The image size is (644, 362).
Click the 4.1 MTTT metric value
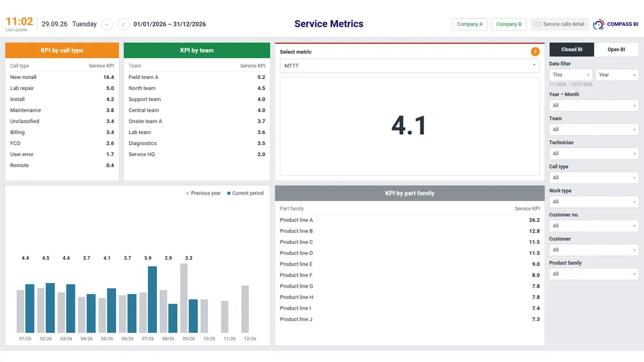[x=409, y=125]
